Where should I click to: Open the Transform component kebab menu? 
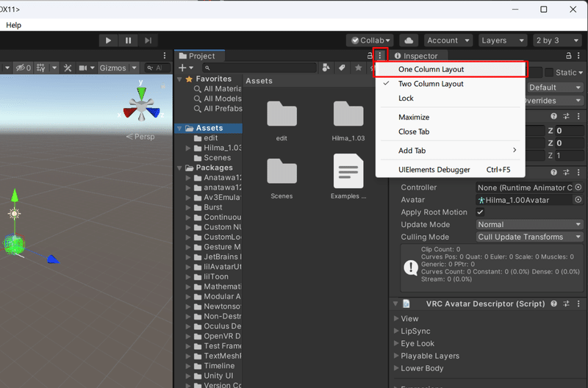point(578,116)
